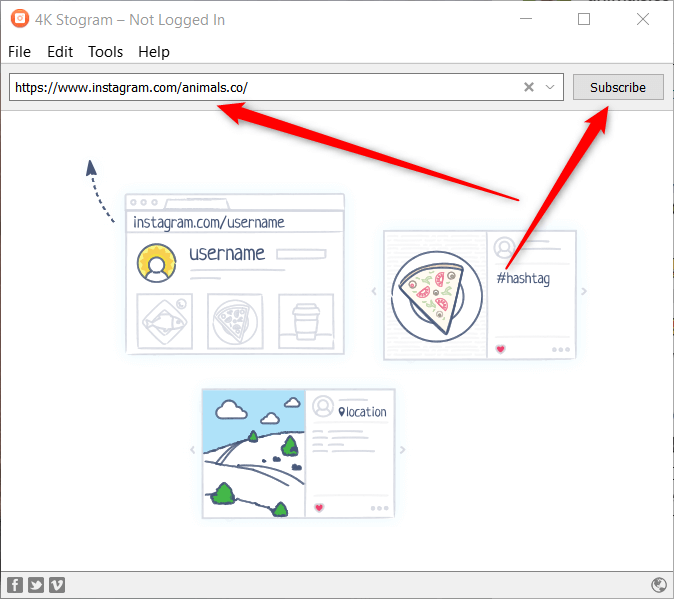This screenshot has width=674, height=599.
Task: Clear the URL with the X icon
Action: click(x=529, y=87)
